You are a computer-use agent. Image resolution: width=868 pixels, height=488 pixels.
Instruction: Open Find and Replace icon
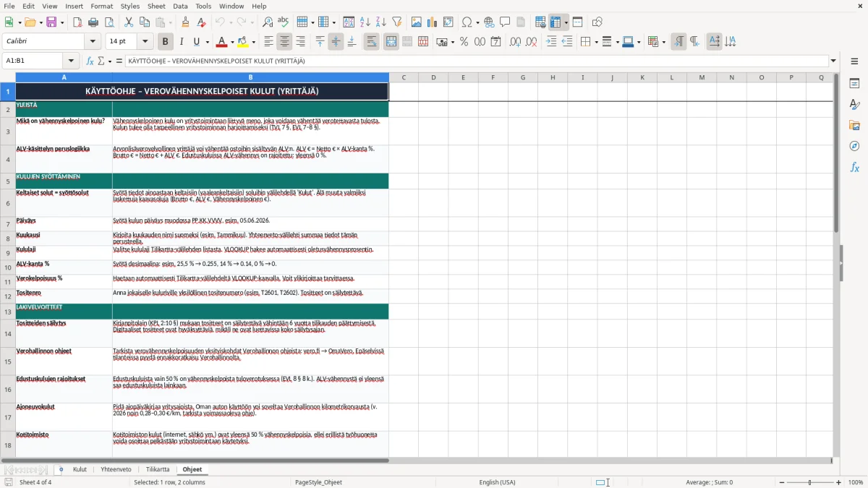pos(268,22)
